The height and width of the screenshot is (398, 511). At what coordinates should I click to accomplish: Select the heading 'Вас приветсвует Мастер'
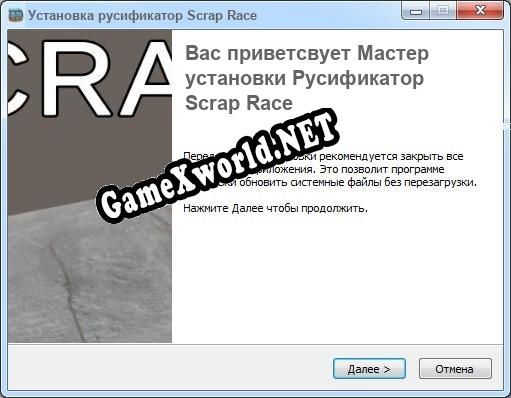point(307,53)
